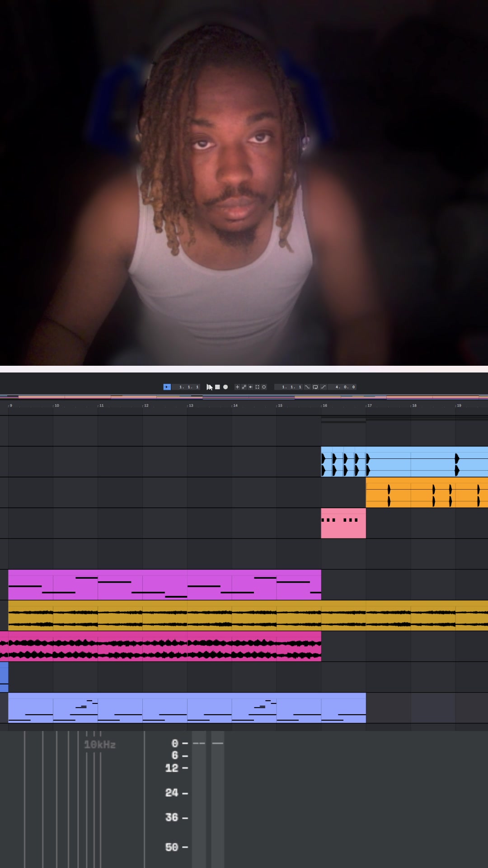Start playback with the Play button

point(209,387)
